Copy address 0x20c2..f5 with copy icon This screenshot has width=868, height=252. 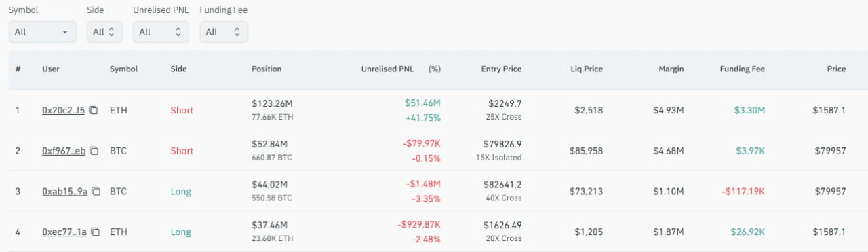pos(94,110)
